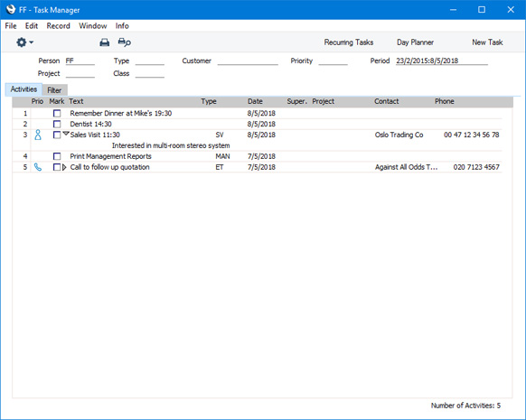Minimize the Task Manager window
Image resolution: width=526 pixels, height=420 pixels.
(x=453, y=10)
